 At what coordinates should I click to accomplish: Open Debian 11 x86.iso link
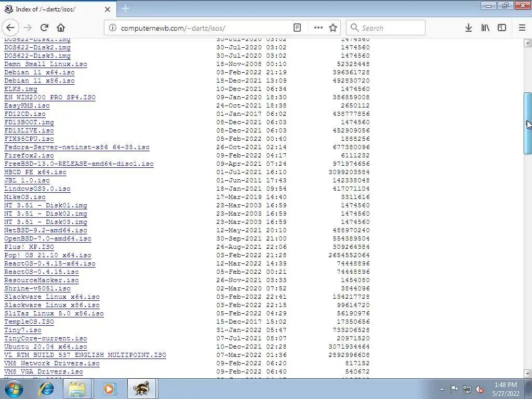point(39,81)
